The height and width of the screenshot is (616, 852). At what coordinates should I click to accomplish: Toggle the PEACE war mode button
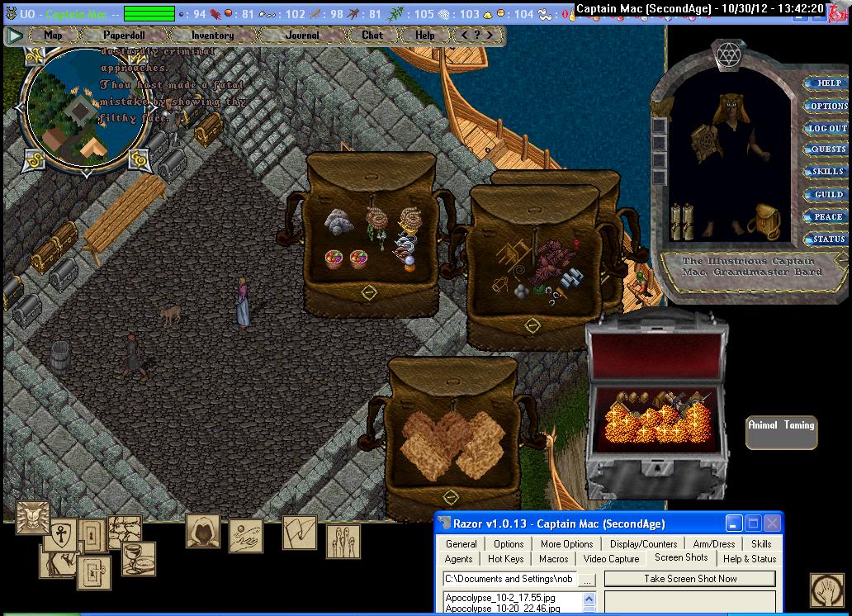pyautogui.click(x=826, y=217)
